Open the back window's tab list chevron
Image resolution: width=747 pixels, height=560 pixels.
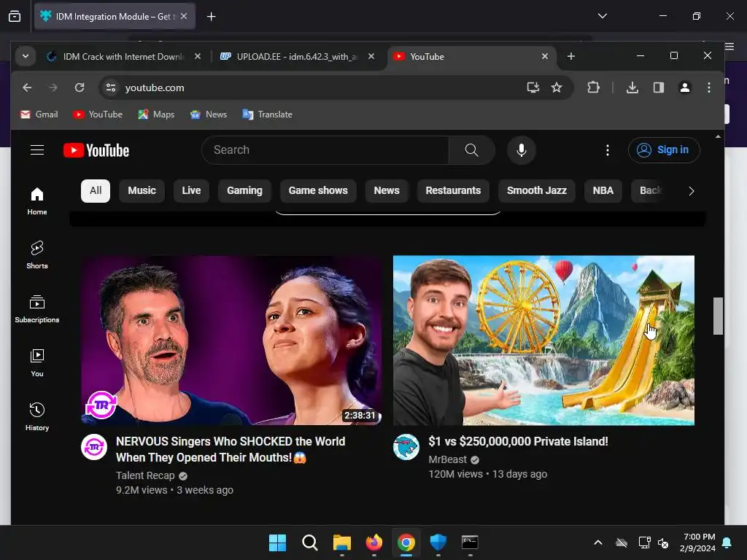tap(602, 16)
